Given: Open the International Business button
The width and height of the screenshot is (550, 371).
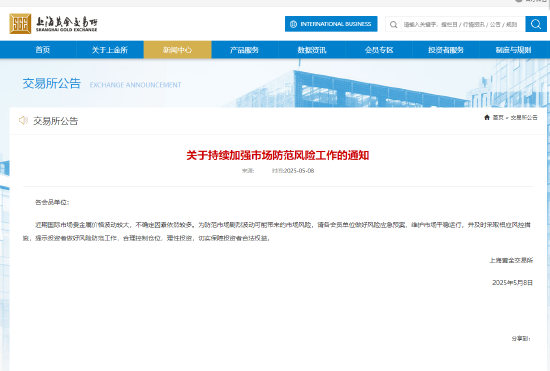Looking at the screenshot, I should [331, 24].
